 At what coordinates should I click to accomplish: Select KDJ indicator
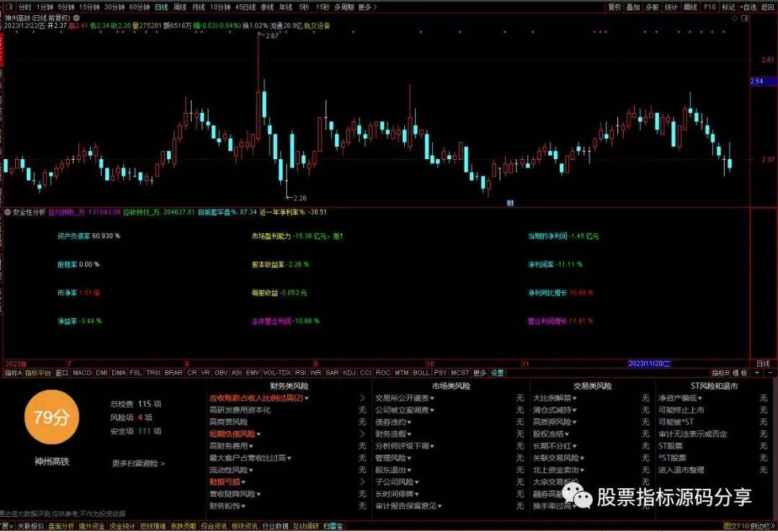click(349, 372)
